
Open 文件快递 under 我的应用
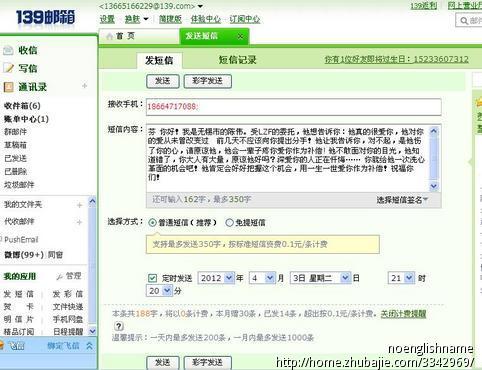coord(68,307)
